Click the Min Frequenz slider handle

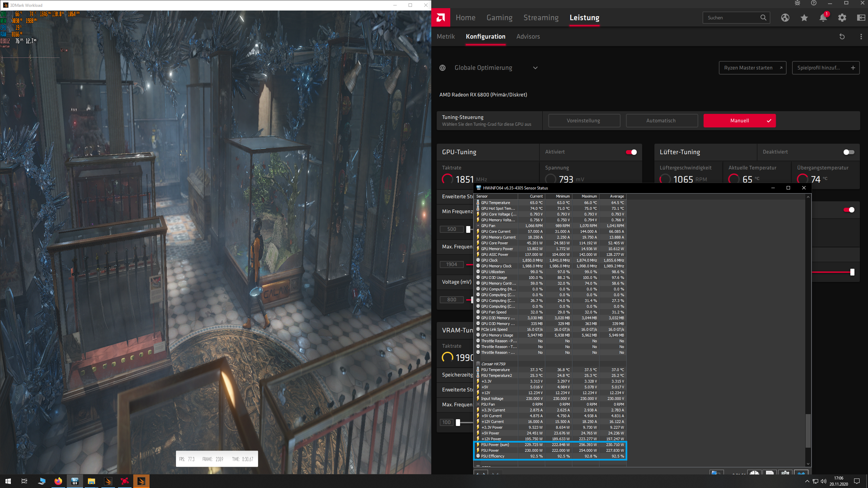pyautogui.click(x=468, y=229)
